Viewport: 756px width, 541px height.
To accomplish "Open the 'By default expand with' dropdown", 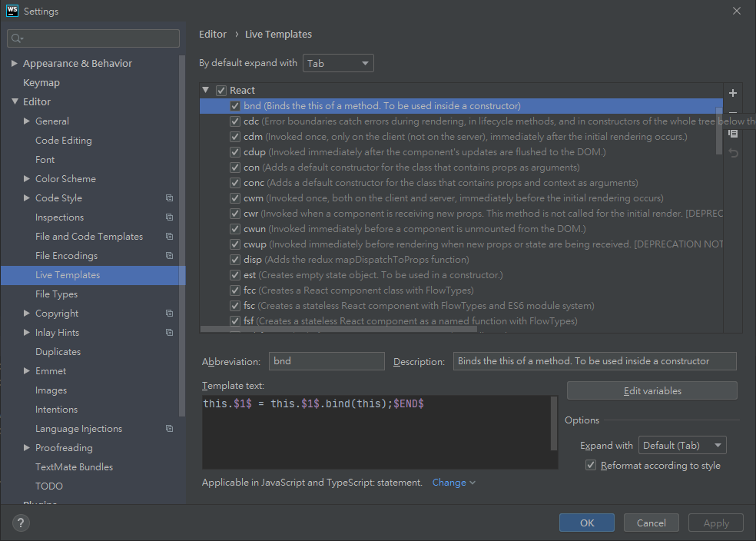I will (338, 64).
